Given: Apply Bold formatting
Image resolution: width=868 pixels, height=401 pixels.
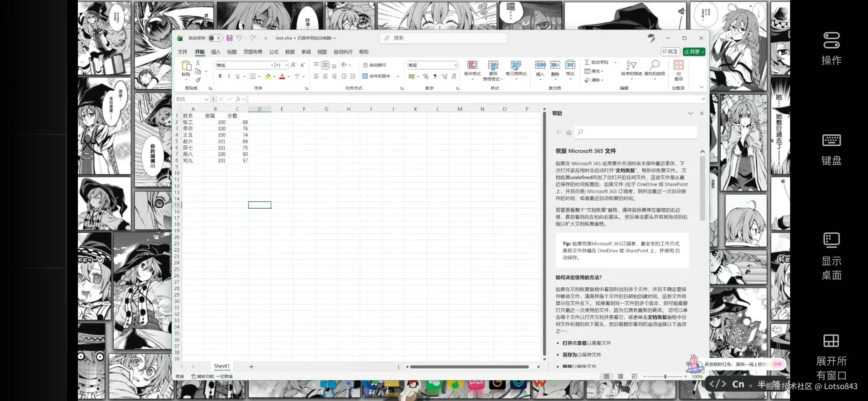Looking at the screenshot, I should [220, 76].
